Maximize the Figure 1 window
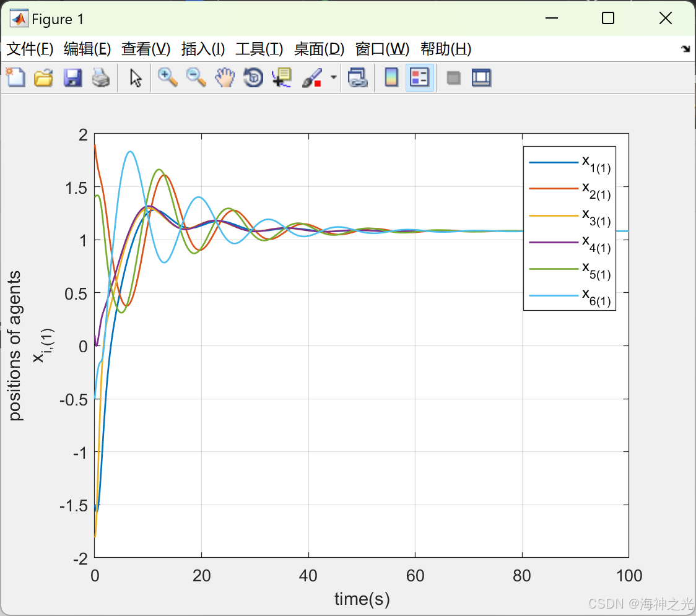 (608, 18)
